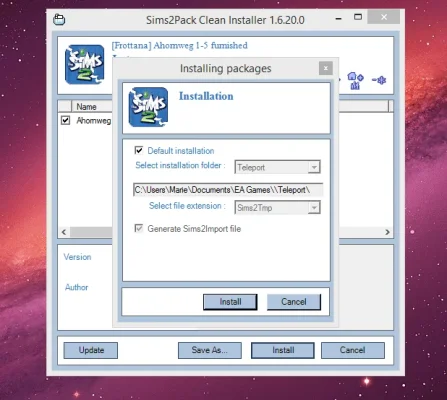Click the Save As... button

tap(210, 350)
